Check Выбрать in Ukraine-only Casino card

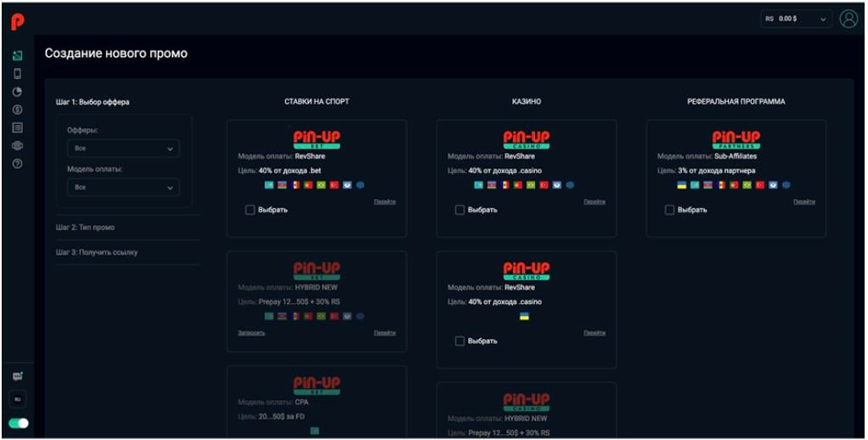coord(459,341)
